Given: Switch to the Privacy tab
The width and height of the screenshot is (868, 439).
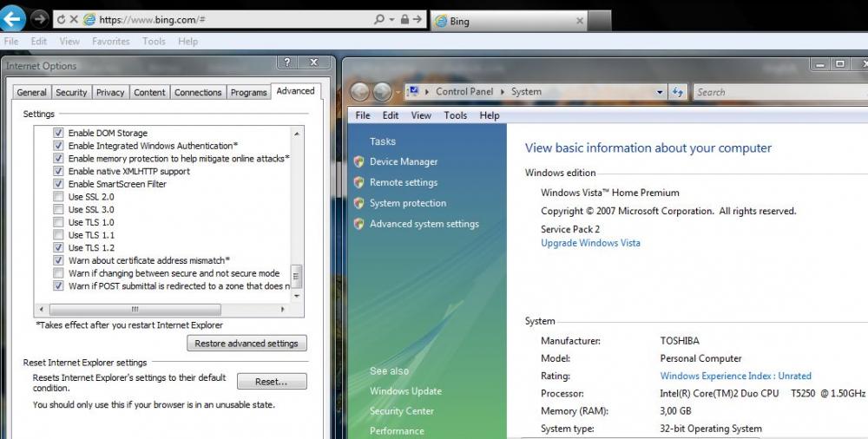Looking at the screenshot, I should [x=110, y=93].
